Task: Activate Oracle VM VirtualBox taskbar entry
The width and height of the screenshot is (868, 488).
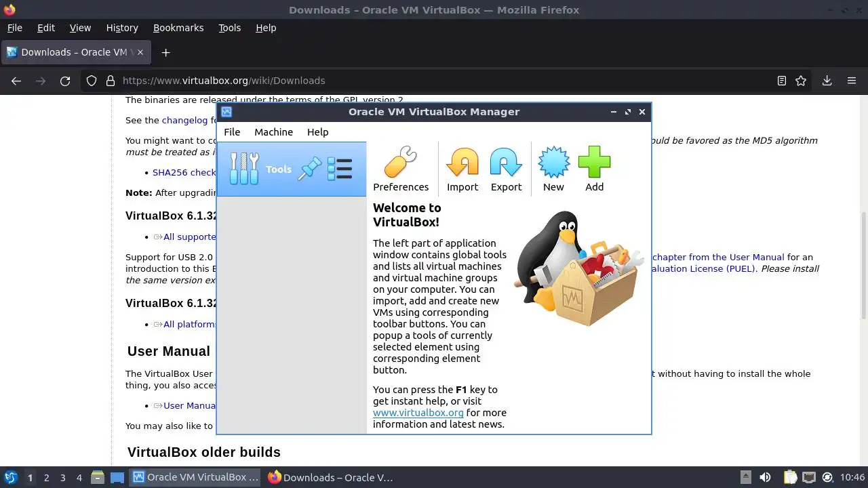Action: point(196,477)
